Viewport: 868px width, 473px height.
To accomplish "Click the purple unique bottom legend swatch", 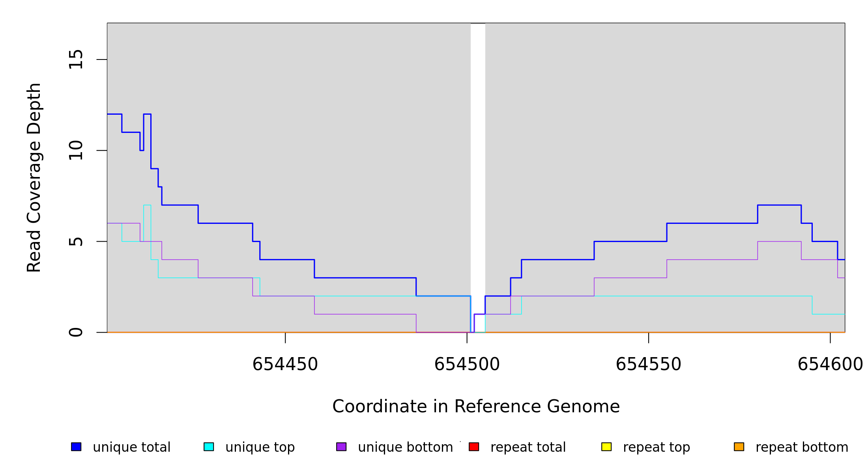I will pos(341,447).
